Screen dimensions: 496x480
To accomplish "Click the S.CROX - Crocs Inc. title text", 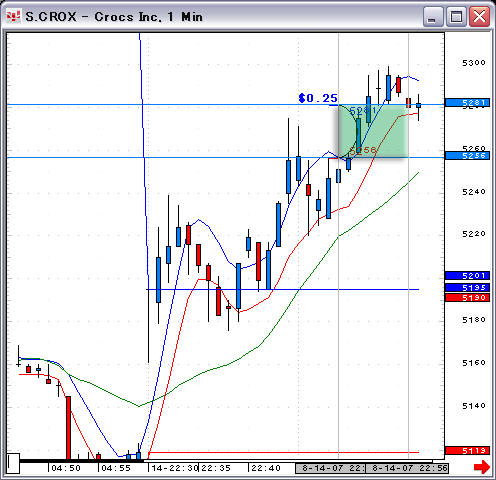I will (114, 17).
